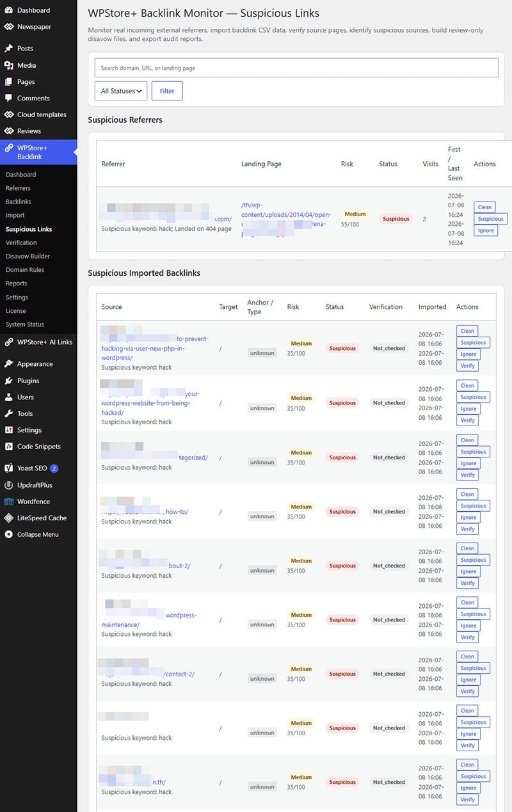The width and height of the screenshot is (512, 812).
Task: Open the All Statuses dropdown
Action: [x=121, y=91]
